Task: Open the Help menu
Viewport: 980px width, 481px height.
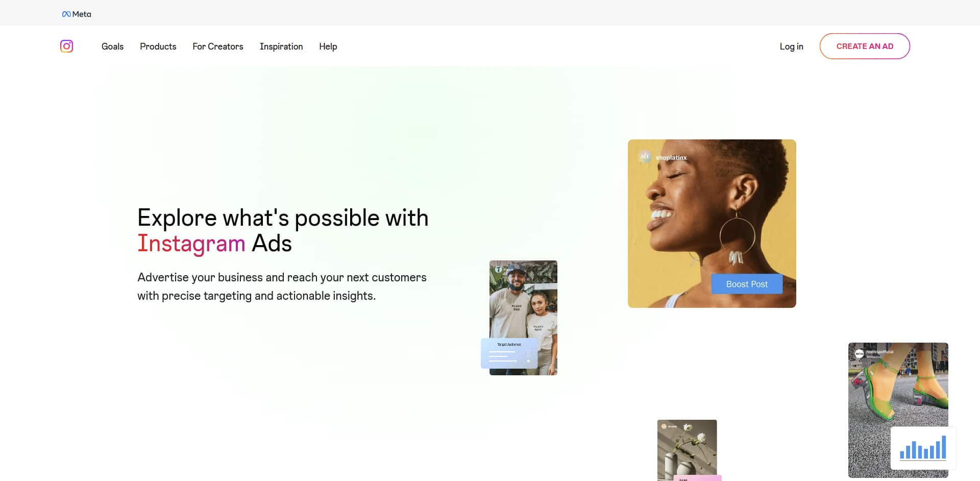Action: point(328,46)
